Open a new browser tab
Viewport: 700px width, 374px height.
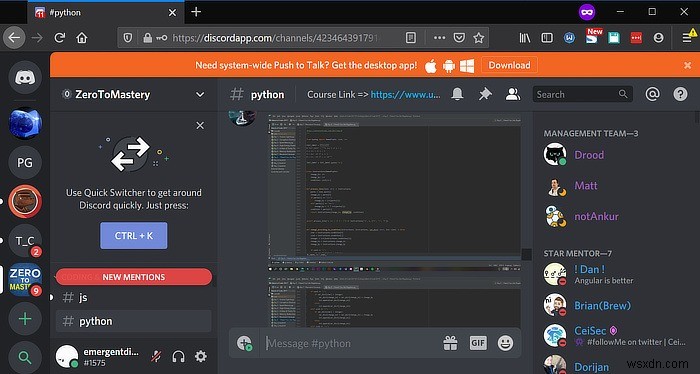click(196, 12)
